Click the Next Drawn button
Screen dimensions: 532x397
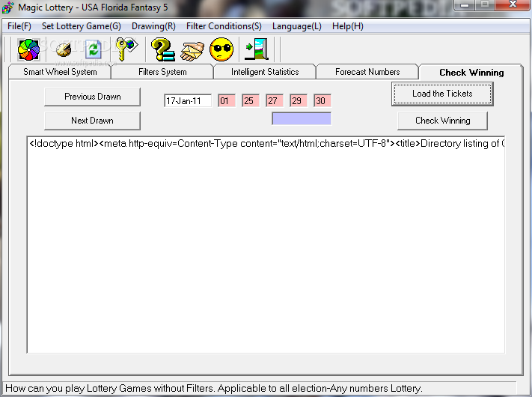coord(92,121)
